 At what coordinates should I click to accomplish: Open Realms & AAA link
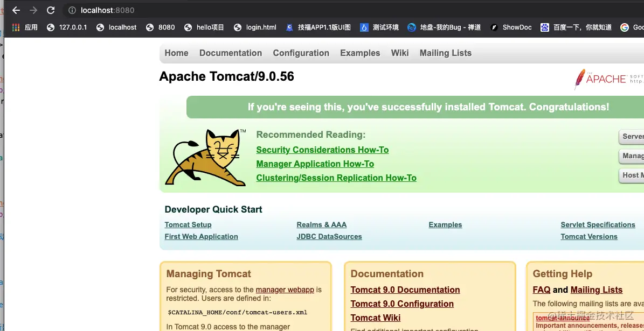tap(322, 225)
